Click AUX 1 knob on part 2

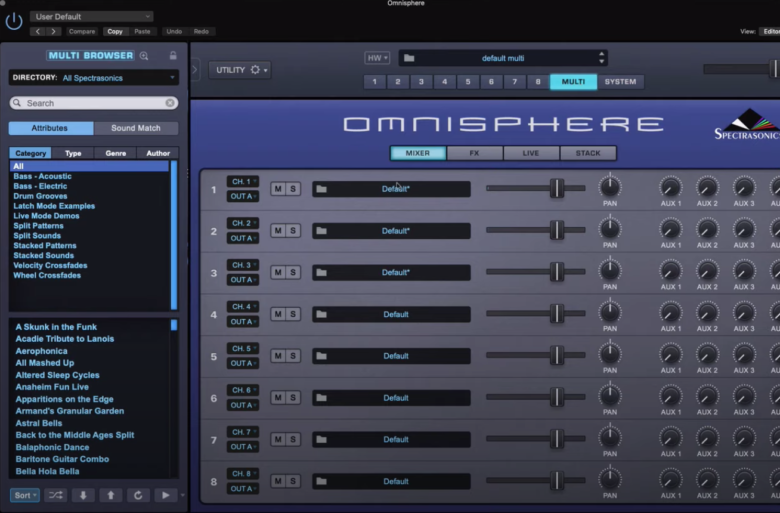(x=670, y=229)
